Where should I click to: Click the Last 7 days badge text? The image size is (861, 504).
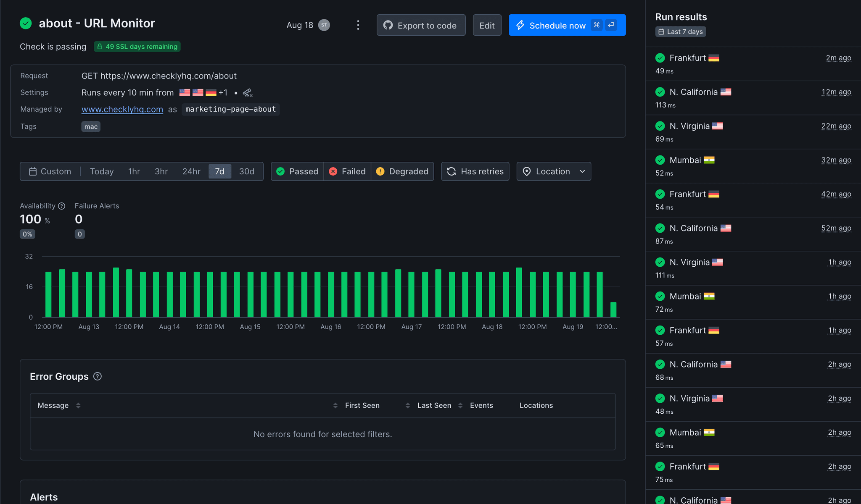coord(685,32)
